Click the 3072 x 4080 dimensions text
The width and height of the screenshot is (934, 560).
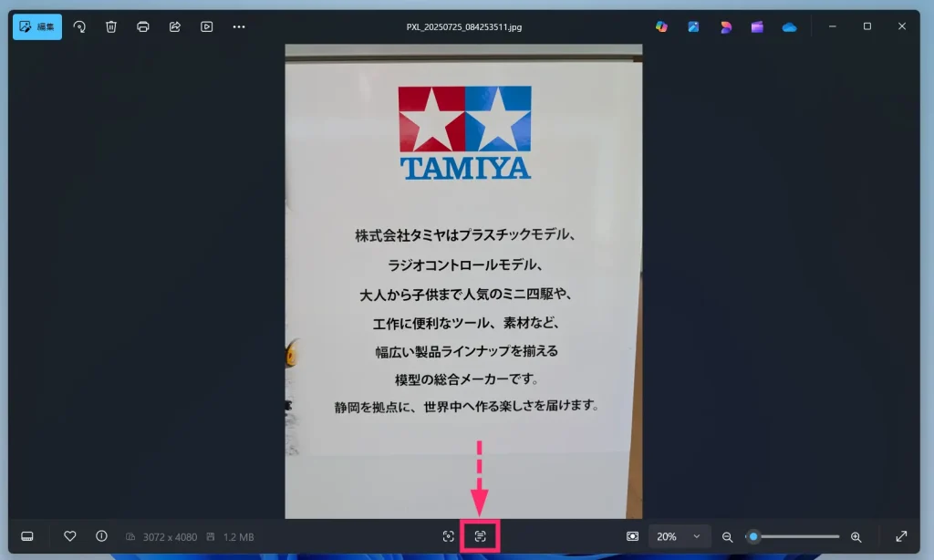click(170, 537)
